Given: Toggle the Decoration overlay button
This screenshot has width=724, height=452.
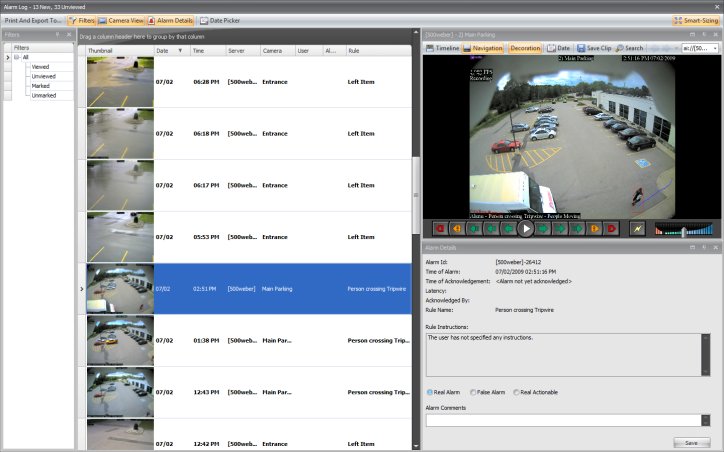Looking at the screenshot, I should click(525, 48).
